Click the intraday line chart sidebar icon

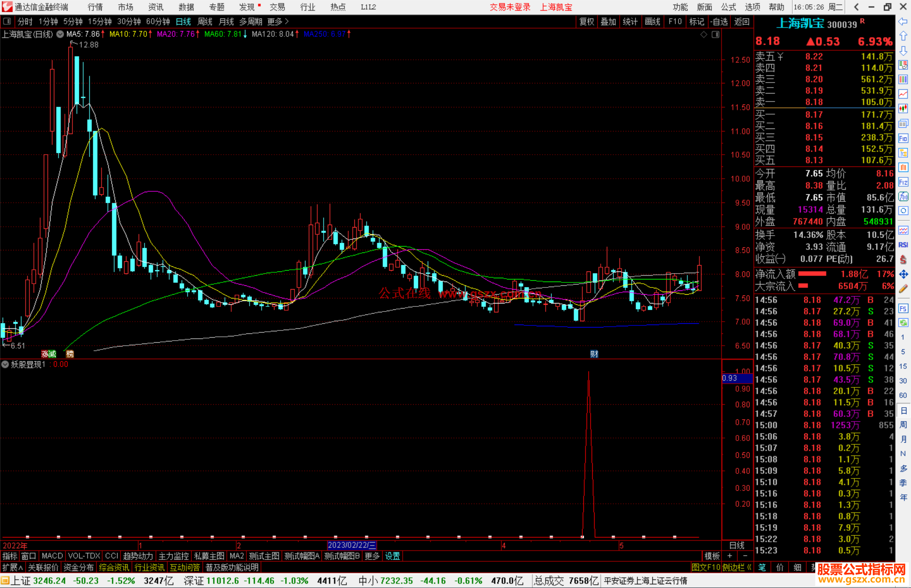(903, 94)
